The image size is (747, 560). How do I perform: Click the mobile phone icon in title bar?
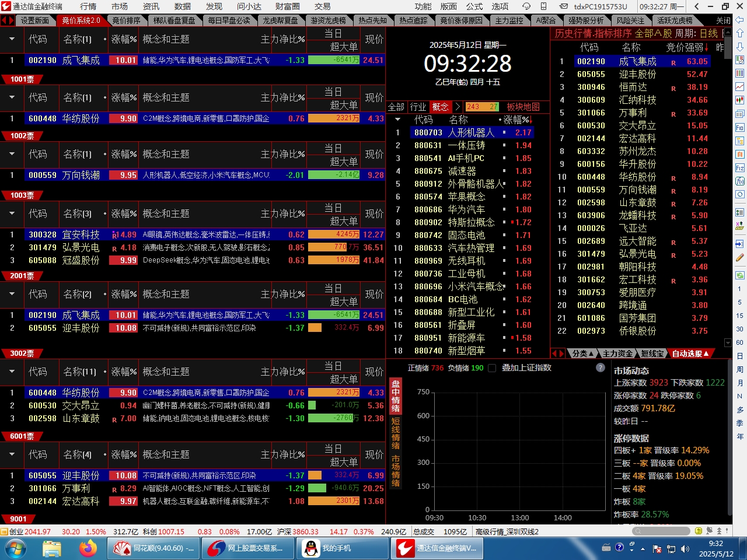(x=544, y=6)
